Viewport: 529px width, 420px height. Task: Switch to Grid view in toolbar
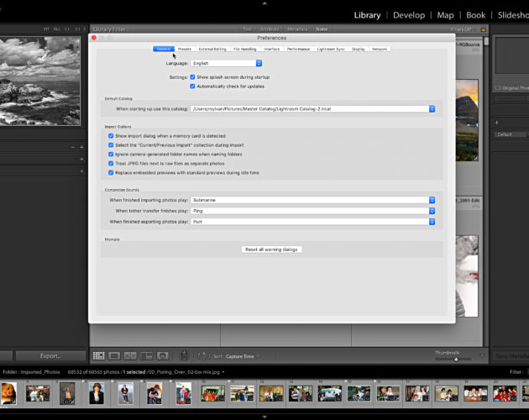coord(98,356)
